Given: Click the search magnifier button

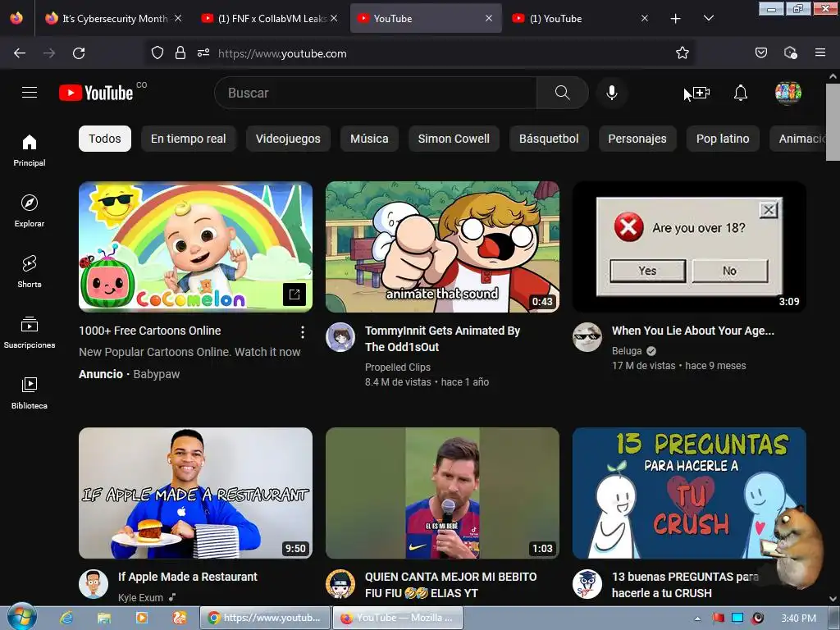Looking at the screenshot, I should [563, 93].
